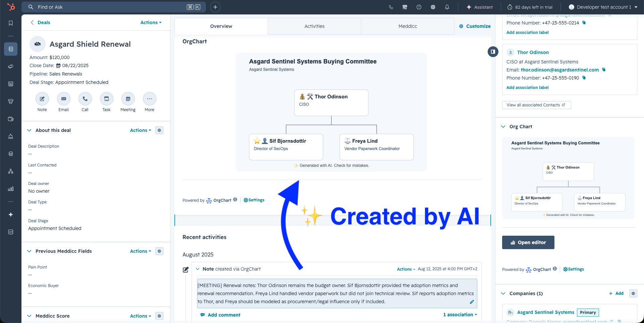Open the More actions ellipsis icon

pyautogui.click(x=150, y=99)
